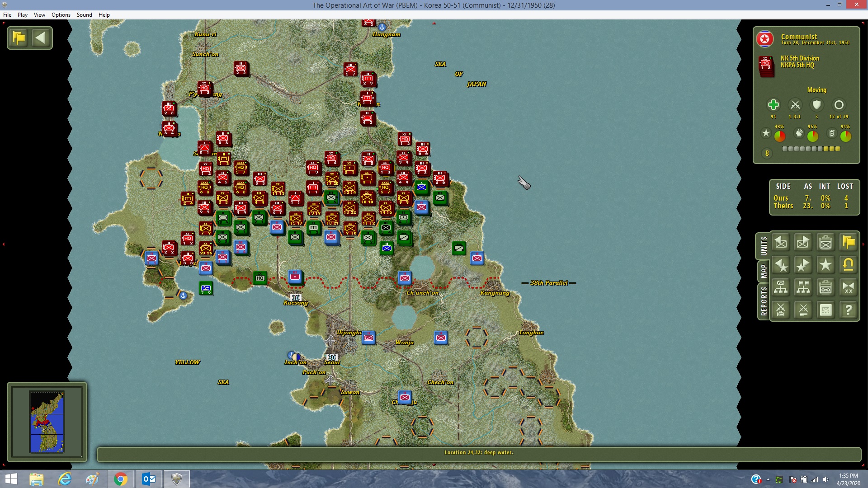Click the yellow undo arrow icon
Screen dimensions: 868x488
849,265
